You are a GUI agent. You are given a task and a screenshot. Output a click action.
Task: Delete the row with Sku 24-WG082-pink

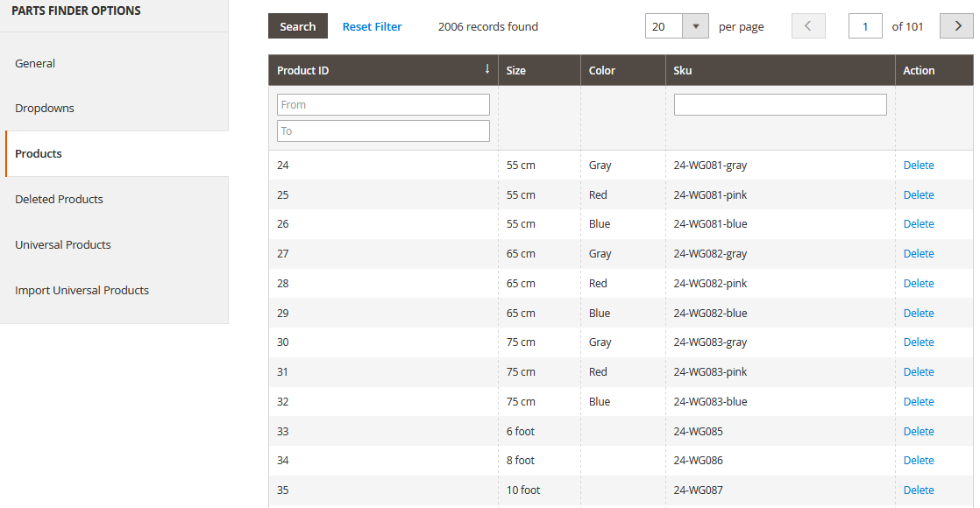coord(919,283)
